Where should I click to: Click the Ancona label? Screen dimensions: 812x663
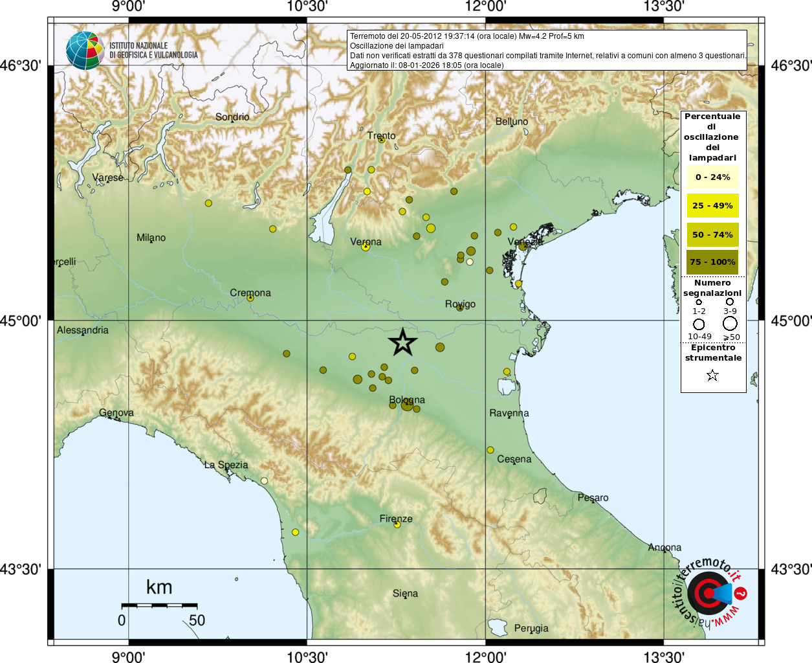pyautogui.click(x=664, y=547)
